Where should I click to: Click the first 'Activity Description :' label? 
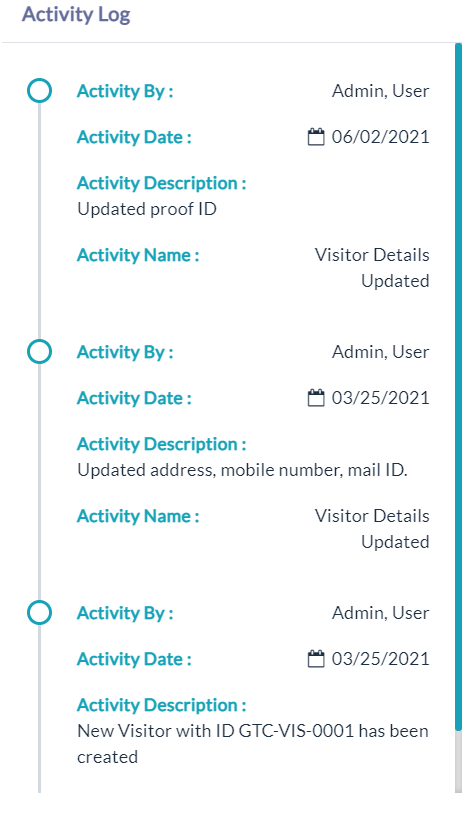(x=161, y=183)
